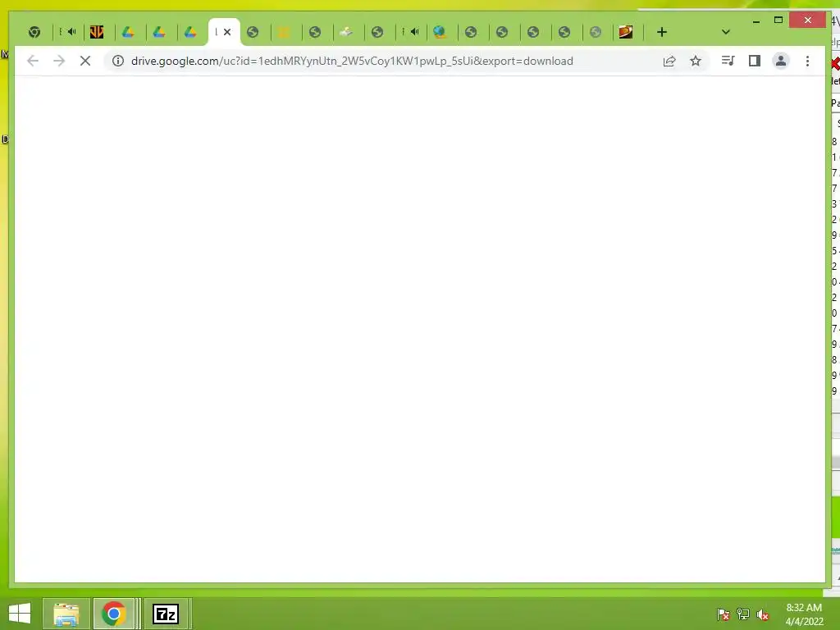Close the Chrome window
Viewport: 840px width, 630px height.
[808, 21]
